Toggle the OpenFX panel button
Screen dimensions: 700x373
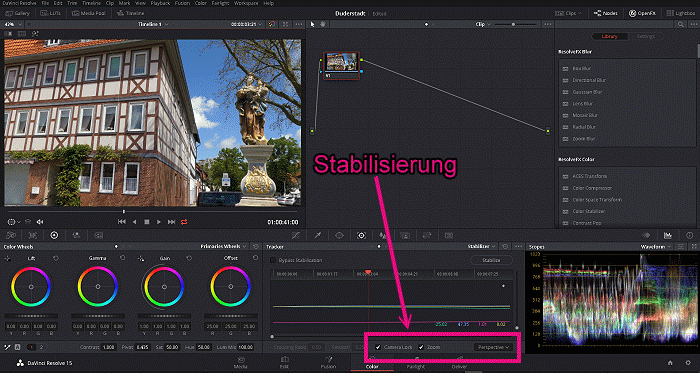(x=642, y=13)
